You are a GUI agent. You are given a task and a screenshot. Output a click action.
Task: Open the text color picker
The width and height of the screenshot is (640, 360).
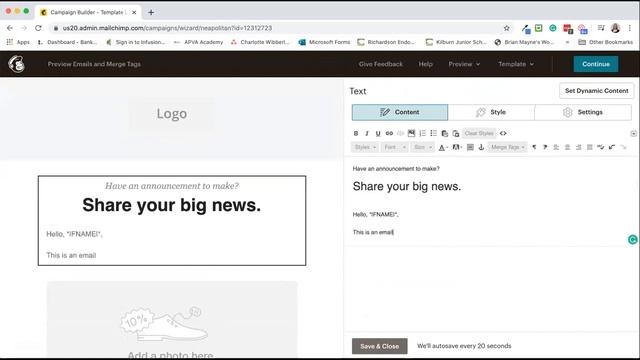[x=443, y=147]
